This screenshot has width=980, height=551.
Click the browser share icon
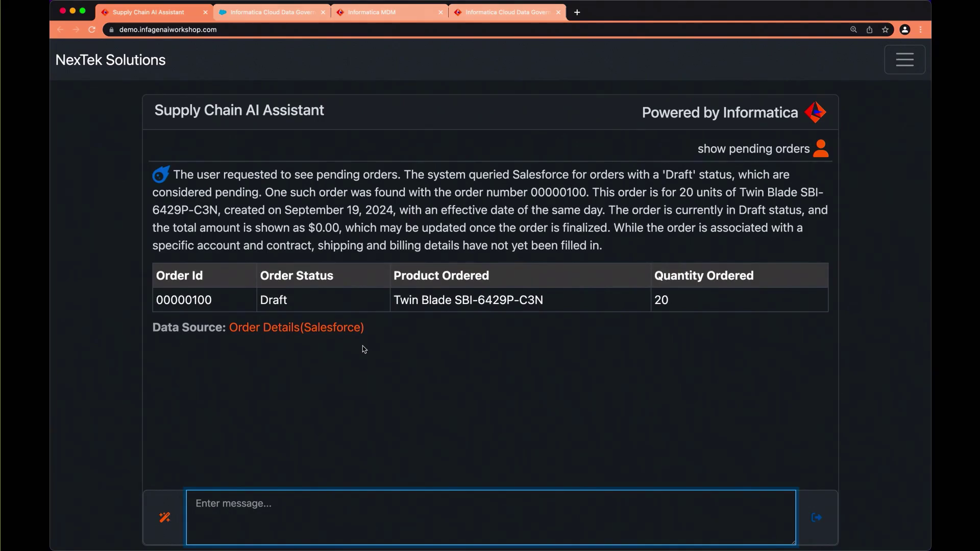coord(869,30)
